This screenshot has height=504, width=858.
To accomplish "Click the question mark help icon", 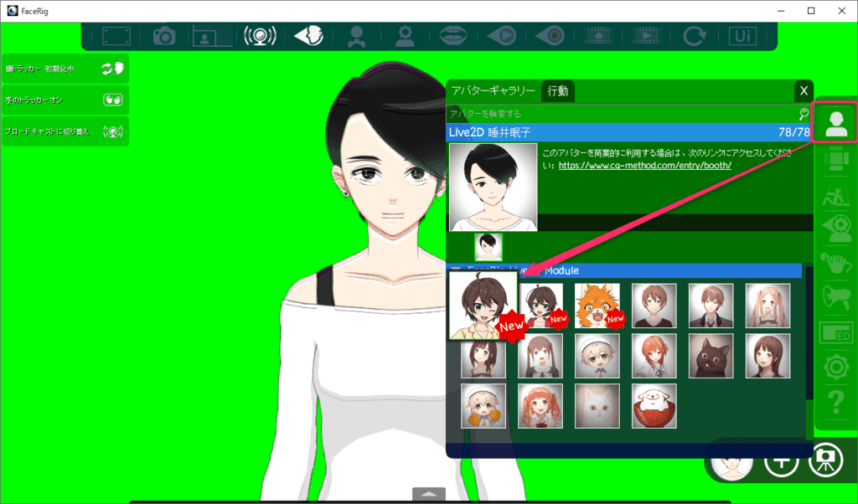I will tap(835, 407).
